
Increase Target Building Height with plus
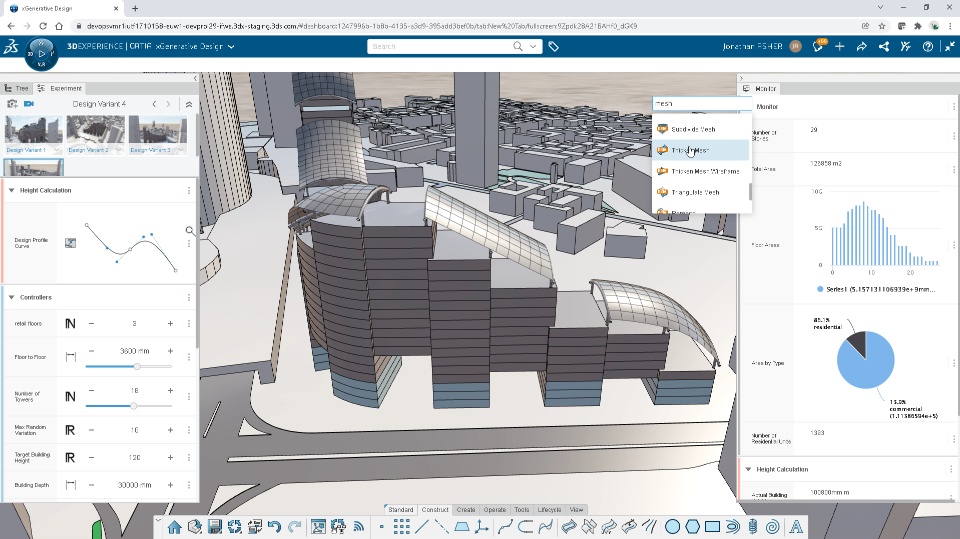(x=170, y=458)
